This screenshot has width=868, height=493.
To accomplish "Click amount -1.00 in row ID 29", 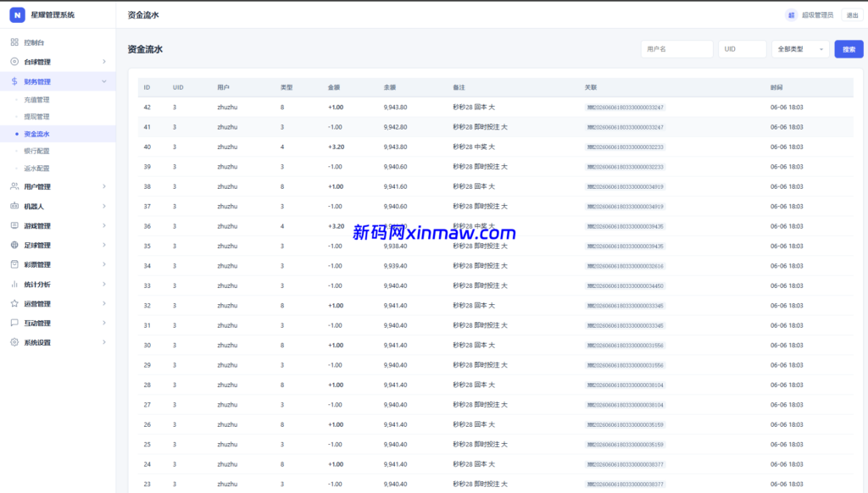I will tap(335, 365).
